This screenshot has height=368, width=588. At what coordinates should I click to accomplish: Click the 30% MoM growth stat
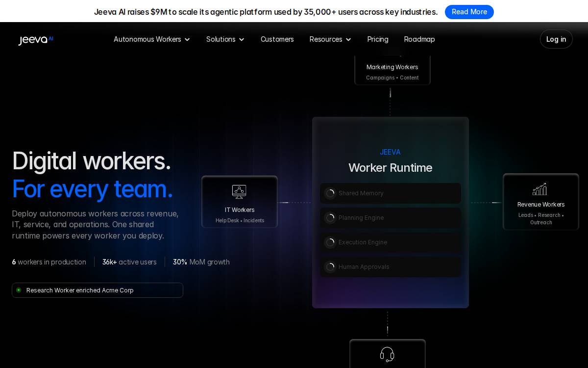(201, 262)
